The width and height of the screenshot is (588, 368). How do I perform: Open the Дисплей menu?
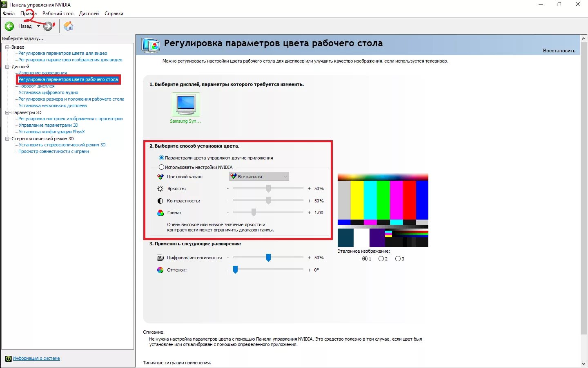[89, 13]
